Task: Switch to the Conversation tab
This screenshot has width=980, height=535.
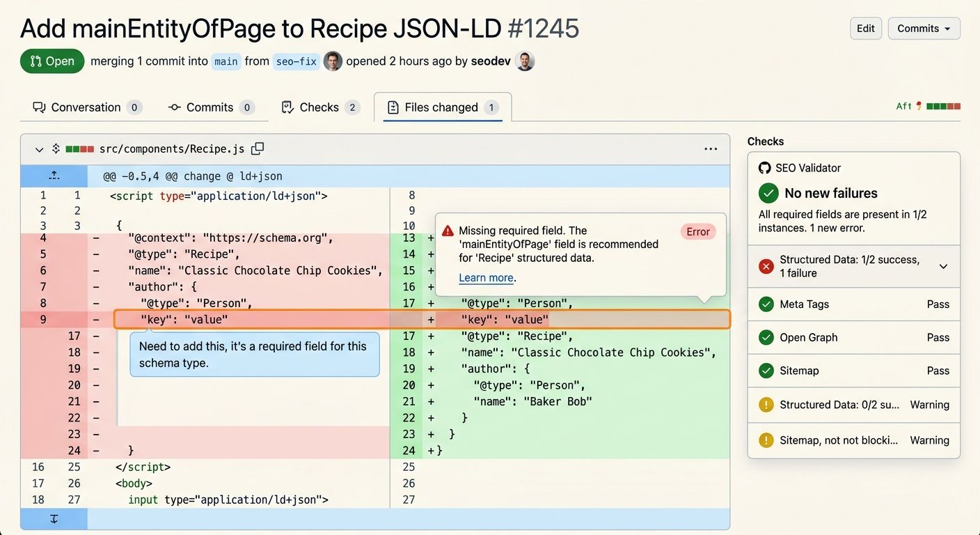Action: (87, 107)
